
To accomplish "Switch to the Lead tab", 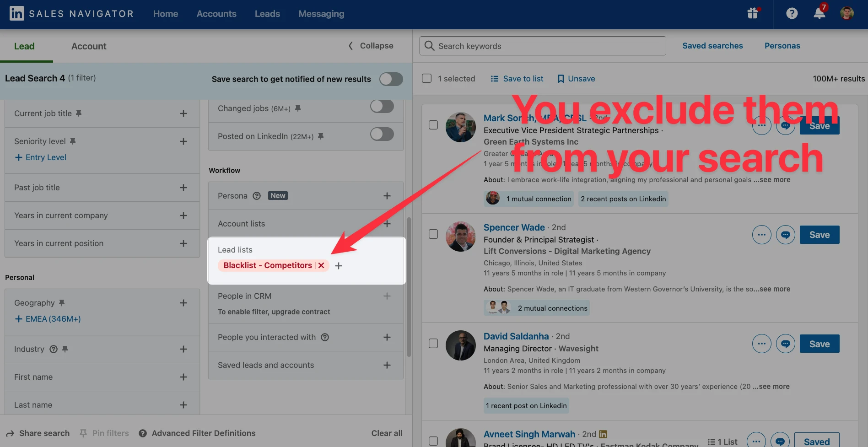I will point(24,46).
